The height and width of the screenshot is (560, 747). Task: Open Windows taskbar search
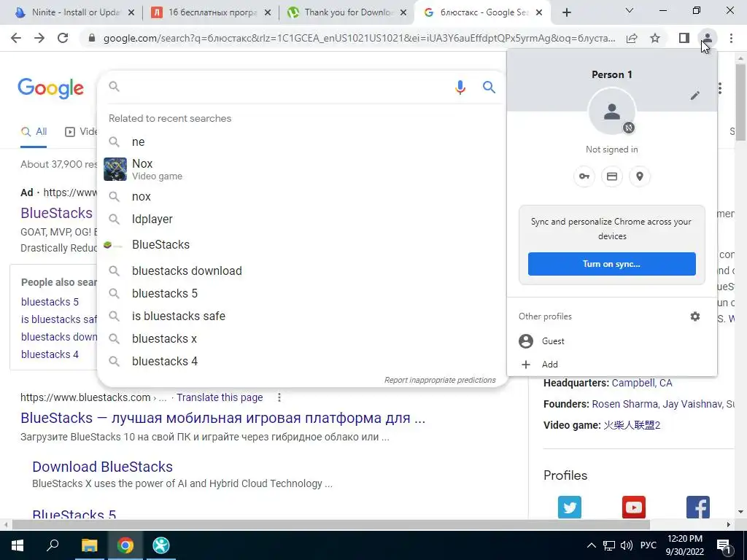[x=53, y=545]
